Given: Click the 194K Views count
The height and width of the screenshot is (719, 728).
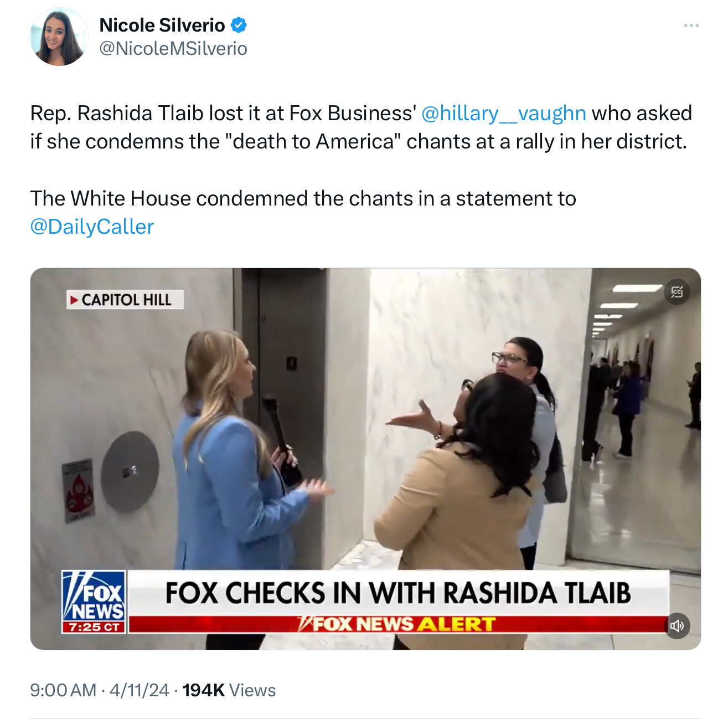Looking at the screenshot, I should point(229,690).
